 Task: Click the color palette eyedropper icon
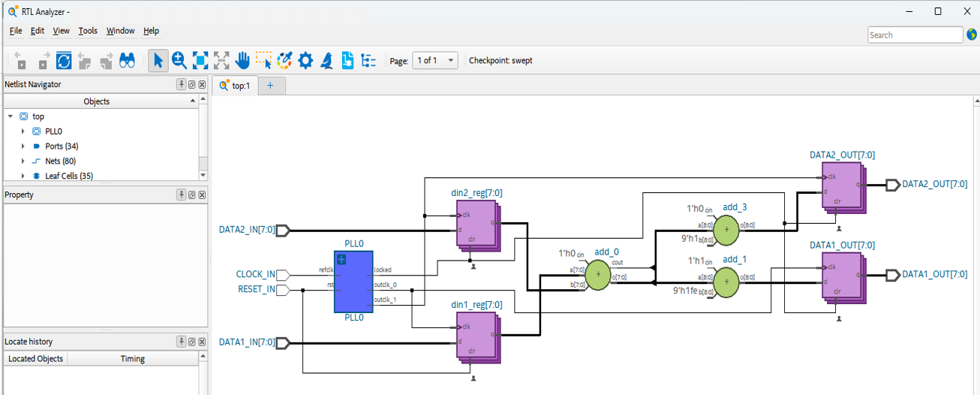(284, 61)
